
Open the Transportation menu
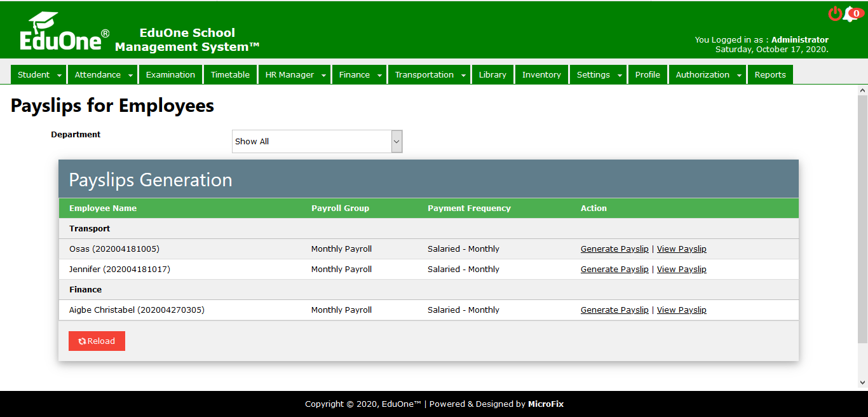(424, 75)
